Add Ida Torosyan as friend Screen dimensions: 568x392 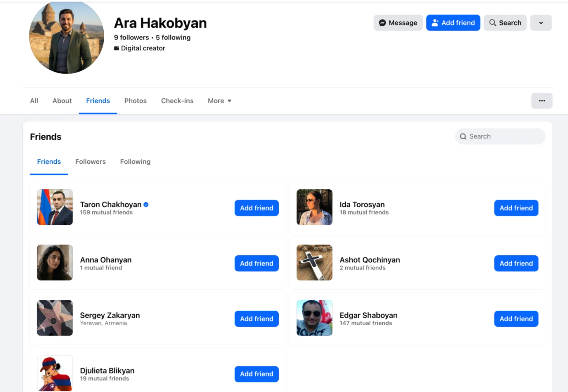point(516,208)
